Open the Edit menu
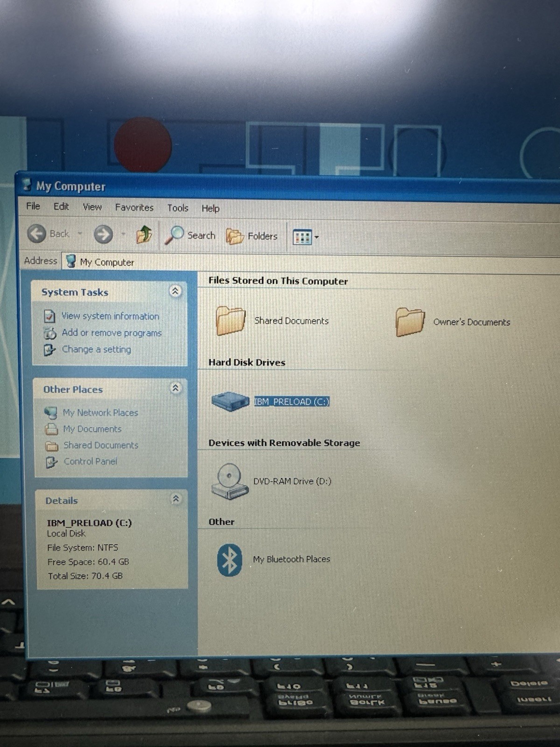The image size is (560, 747). point(61,206)
